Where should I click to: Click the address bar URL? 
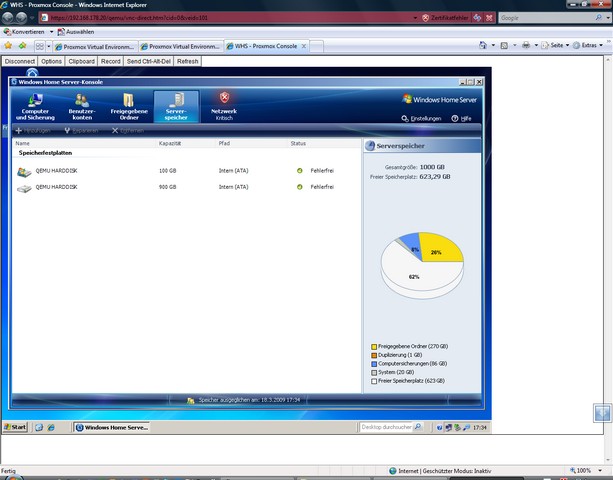coord(129,18)
